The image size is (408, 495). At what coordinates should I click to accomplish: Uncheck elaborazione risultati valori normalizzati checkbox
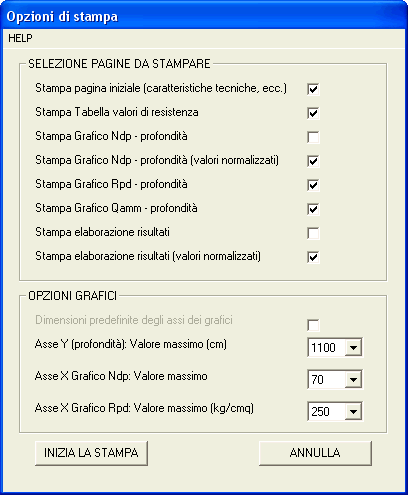pyautogui.click(x=313, y=257)
